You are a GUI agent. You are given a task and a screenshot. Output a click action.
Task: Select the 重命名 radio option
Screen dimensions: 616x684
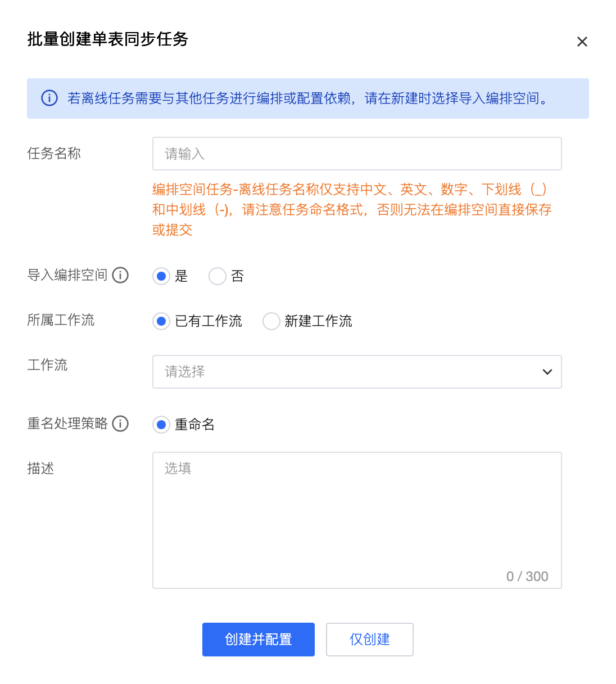pyautogui.click(x=161, y=425)
